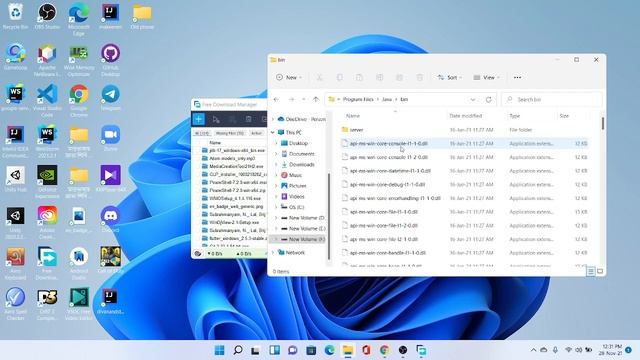Image resolution: width=640 pixels, height=360 pixels.
Task: Sort by the Name column header in Explorer
Action: (x=353, y=116)
